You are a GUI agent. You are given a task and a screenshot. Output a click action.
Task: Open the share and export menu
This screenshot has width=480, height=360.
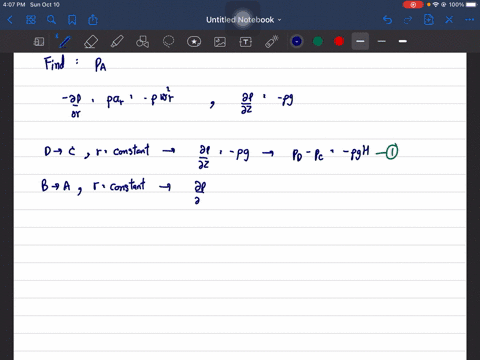coord(93,20)
